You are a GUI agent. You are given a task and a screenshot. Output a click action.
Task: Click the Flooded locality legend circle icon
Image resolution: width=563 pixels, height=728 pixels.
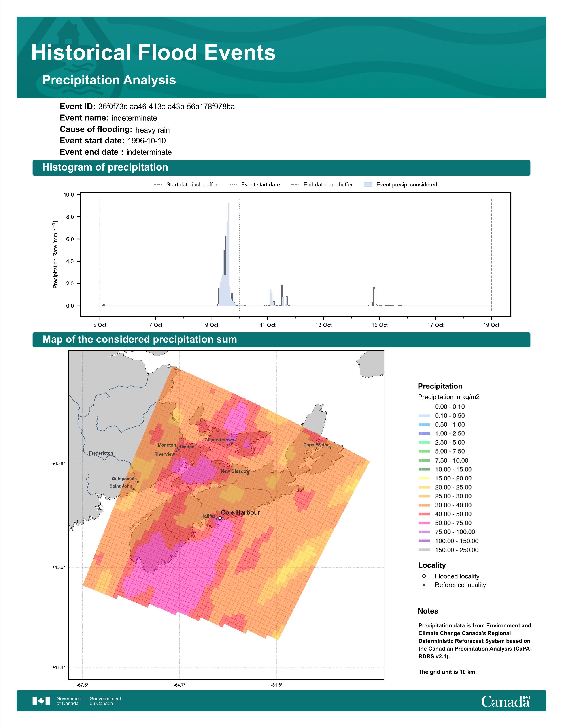click(x=424, y=576)
